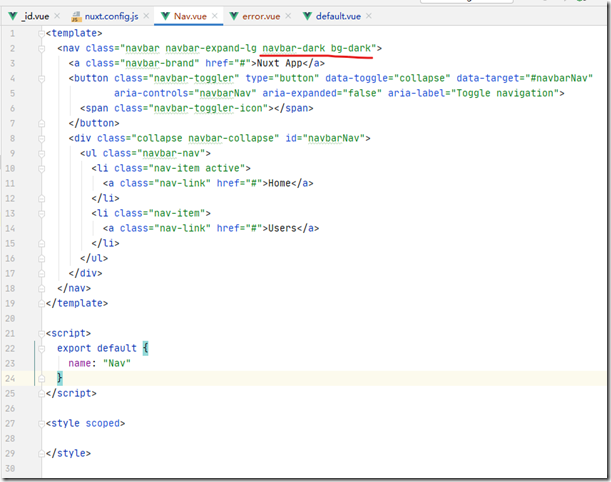
Task: Select the Nav.vue tab
Action: (190, 16)
